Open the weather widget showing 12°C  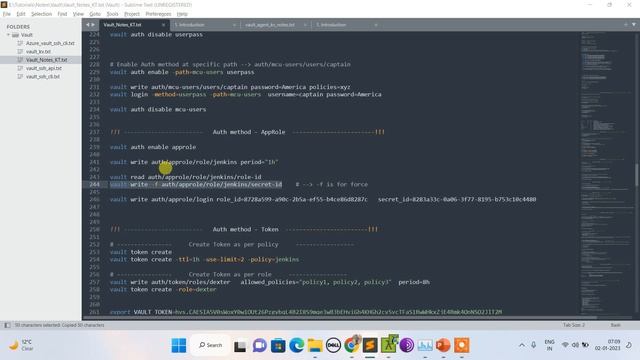pyautogui.click(x=21, y=345)
